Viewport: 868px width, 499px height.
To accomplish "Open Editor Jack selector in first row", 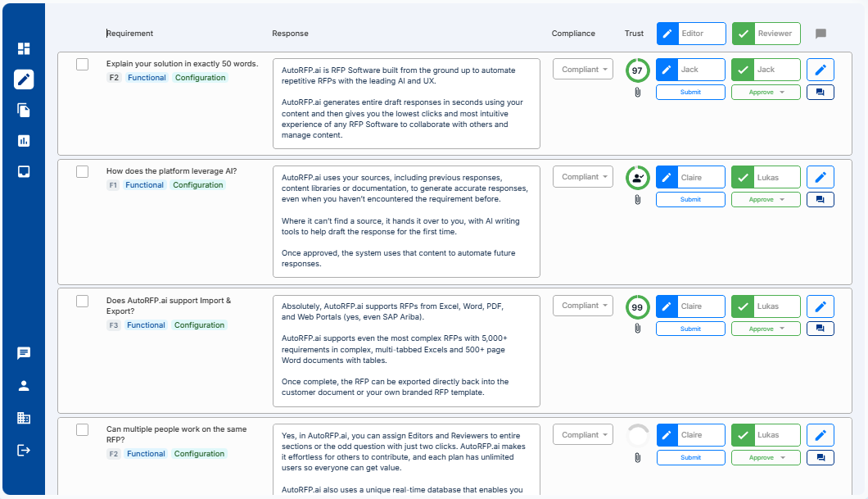I will [x=691, y=70].
